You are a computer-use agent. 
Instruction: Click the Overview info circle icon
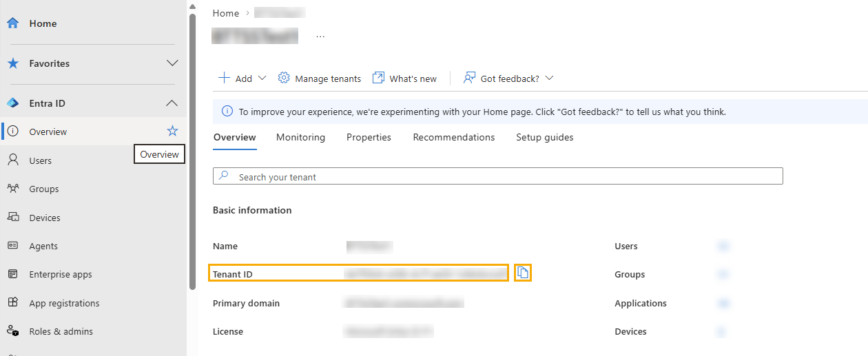pos(13,132)
